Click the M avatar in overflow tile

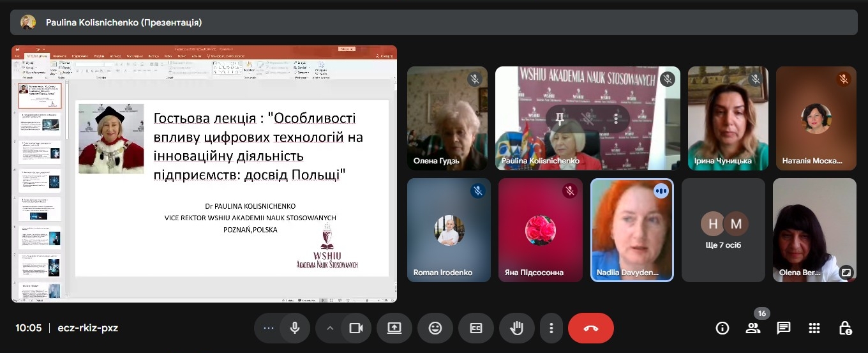click(x=736, y=223)
